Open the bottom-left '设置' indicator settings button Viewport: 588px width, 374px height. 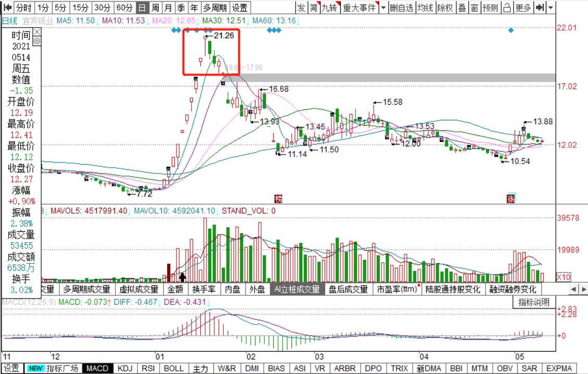point(11,368)
